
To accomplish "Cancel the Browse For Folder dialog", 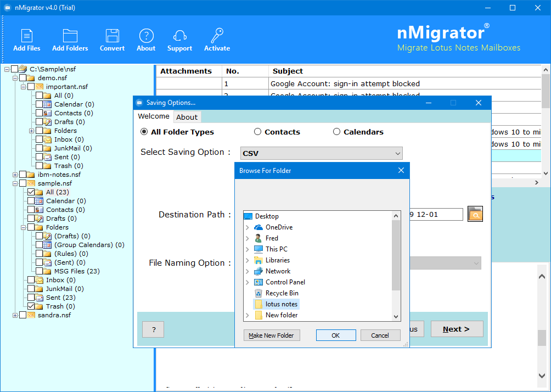I will [x=380, y=335].
